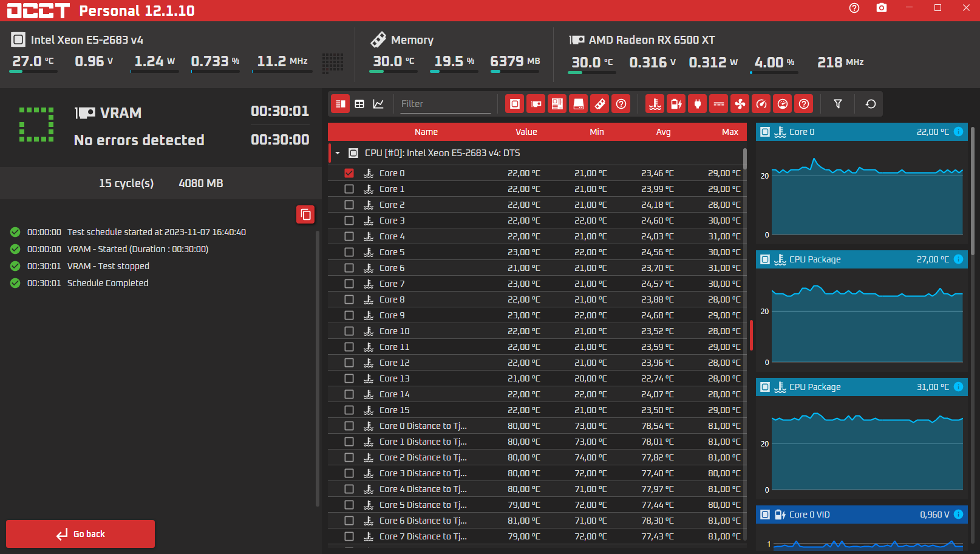Enable the Core 3 row checkbox
980x554 pixels.
349,221
